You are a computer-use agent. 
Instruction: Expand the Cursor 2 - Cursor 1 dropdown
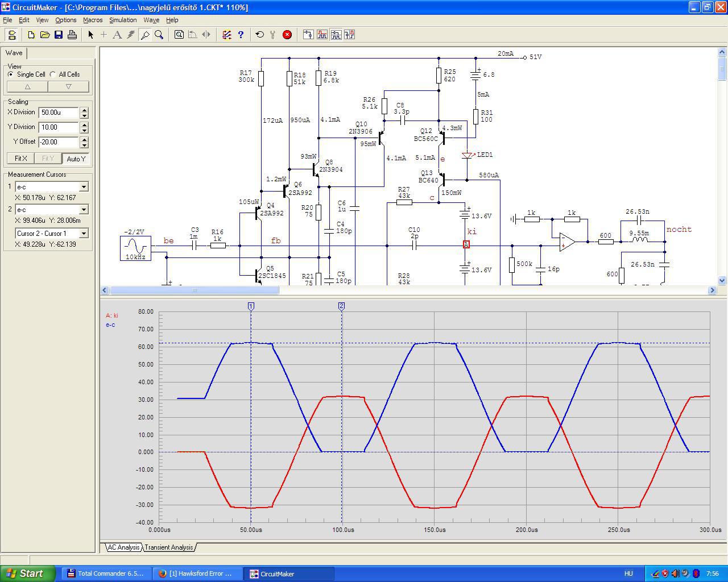pos(84,234)
